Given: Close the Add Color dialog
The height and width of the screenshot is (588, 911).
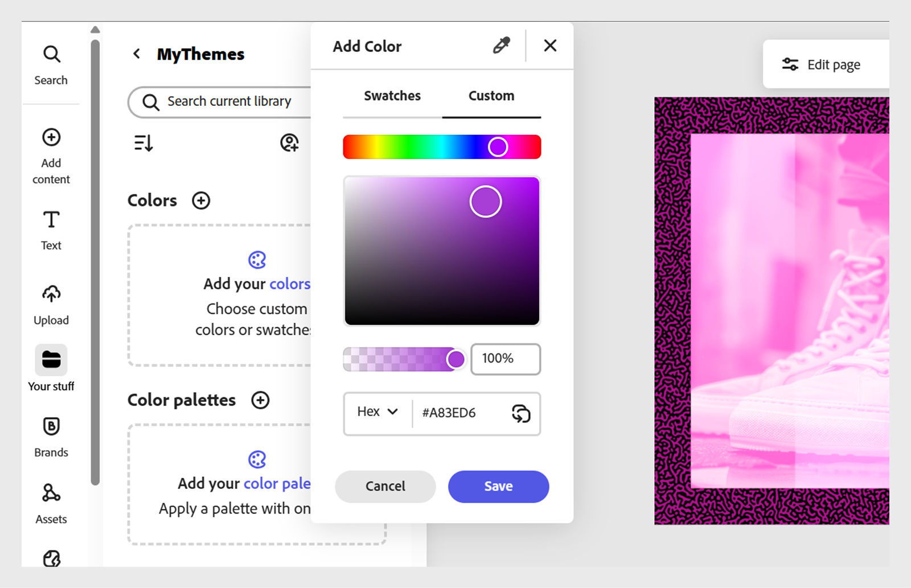Looking at the screenshot, I should (x=550, y=46).
